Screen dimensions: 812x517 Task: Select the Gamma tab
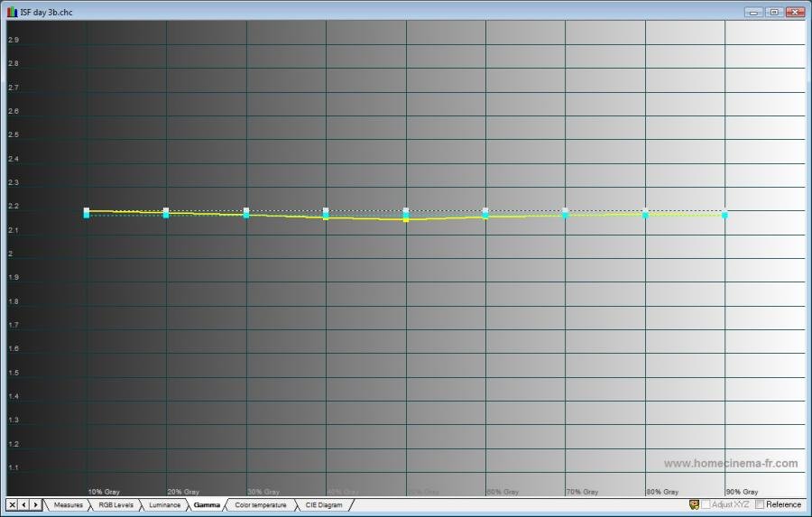[x=207, y=504]
